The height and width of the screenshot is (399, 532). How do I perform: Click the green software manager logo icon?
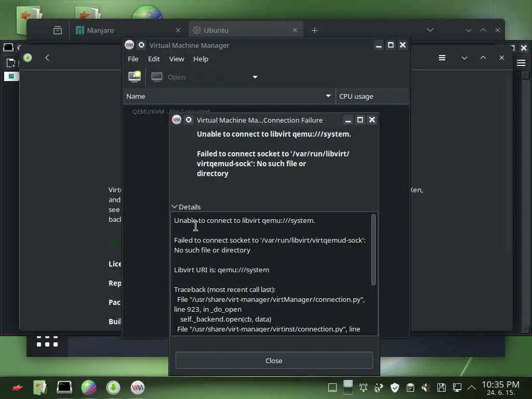tap(28, 58)
